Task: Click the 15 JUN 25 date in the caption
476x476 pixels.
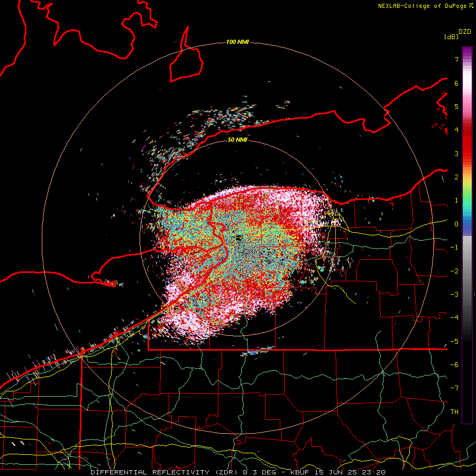Action: (x=336, y=472)
